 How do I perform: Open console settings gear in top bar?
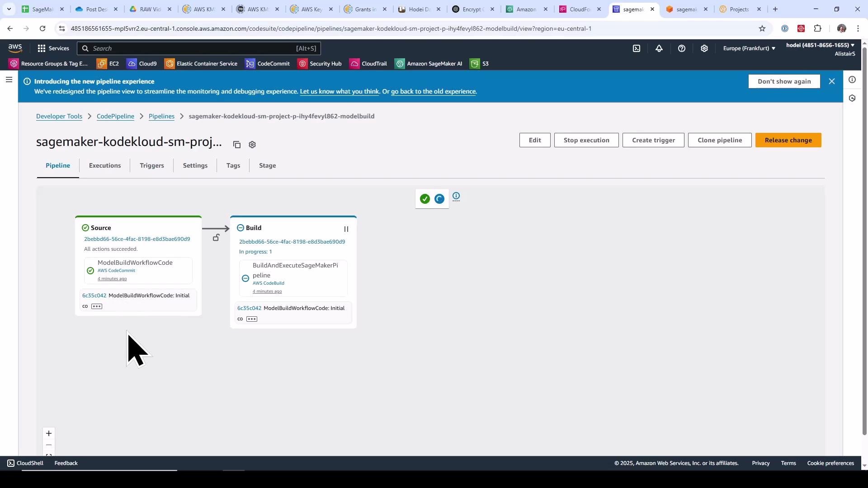pyautogui.click(x=704, y=48)
